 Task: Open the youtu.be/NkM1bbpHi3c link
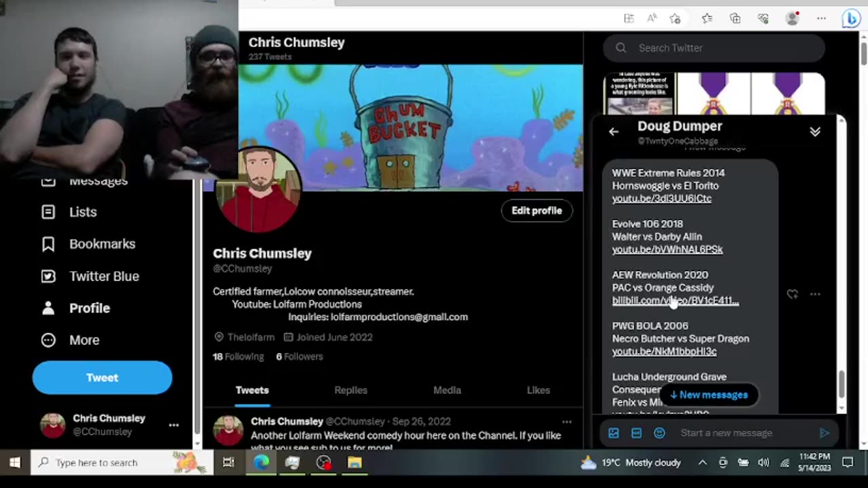pos(665,351)
